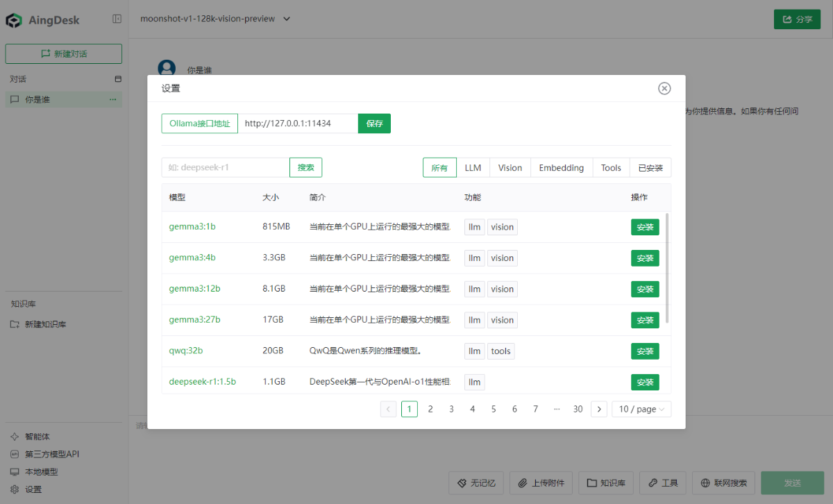Click the gemma3:12b model name
The image size is (833, 504).
tap(194, 289)
